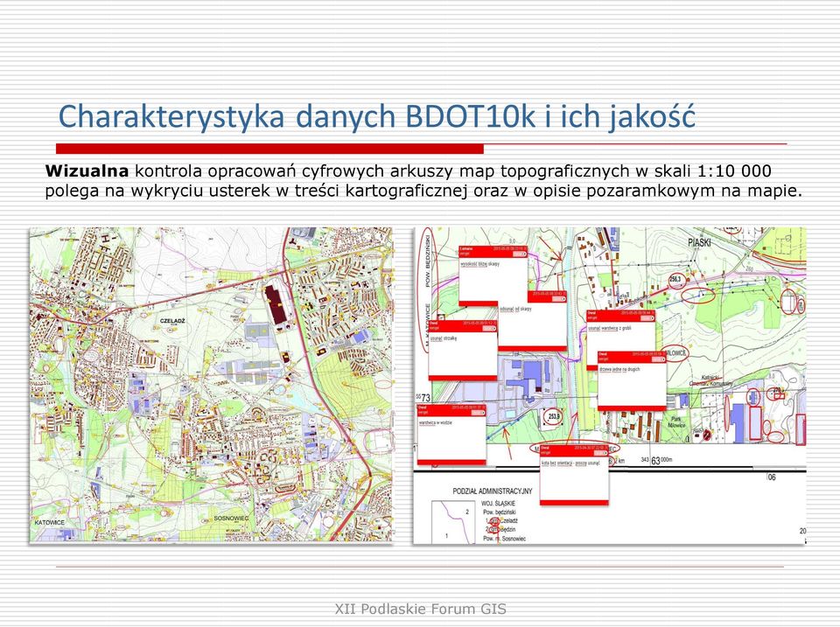The image size is (840, 627).
Task: Click the "PIASKI" label on the right map
Action: (699, 242)
